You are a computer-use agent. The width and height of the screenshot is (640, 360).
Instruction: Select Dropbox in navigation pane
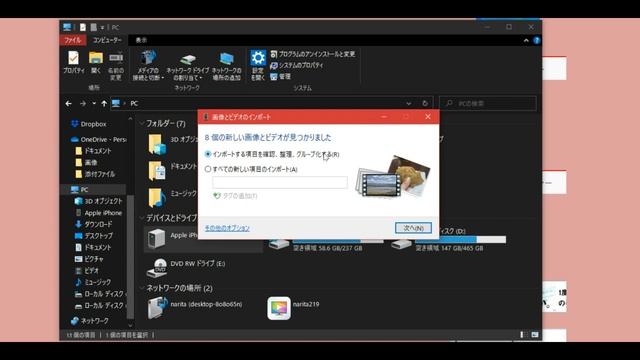pyautogui.click(x=89, y=124)
